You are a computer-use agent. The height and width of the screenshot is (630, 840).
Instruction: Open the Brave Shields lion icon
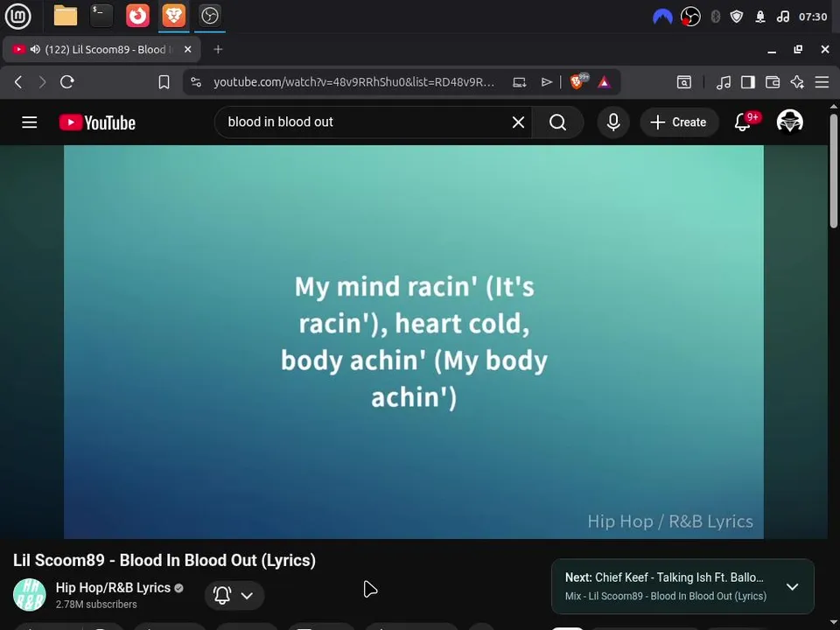pyautogui.click(x=578, y=81)
